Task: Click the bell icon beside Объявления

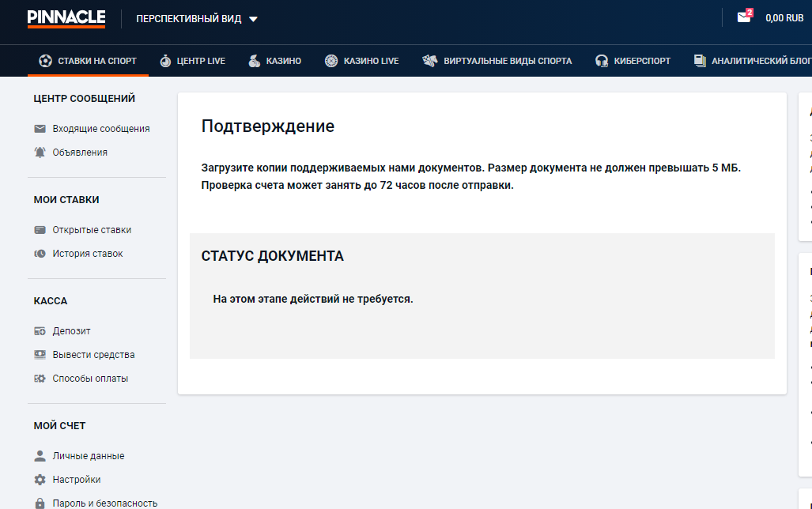Action: [40, 153]
